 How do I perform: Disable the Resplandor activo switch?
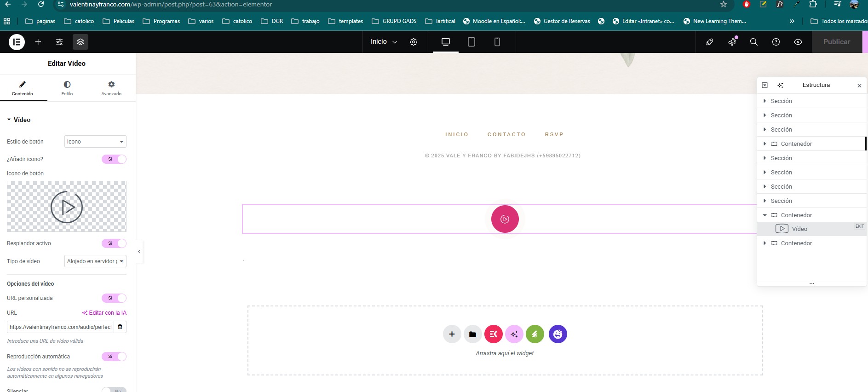[114, 243]
